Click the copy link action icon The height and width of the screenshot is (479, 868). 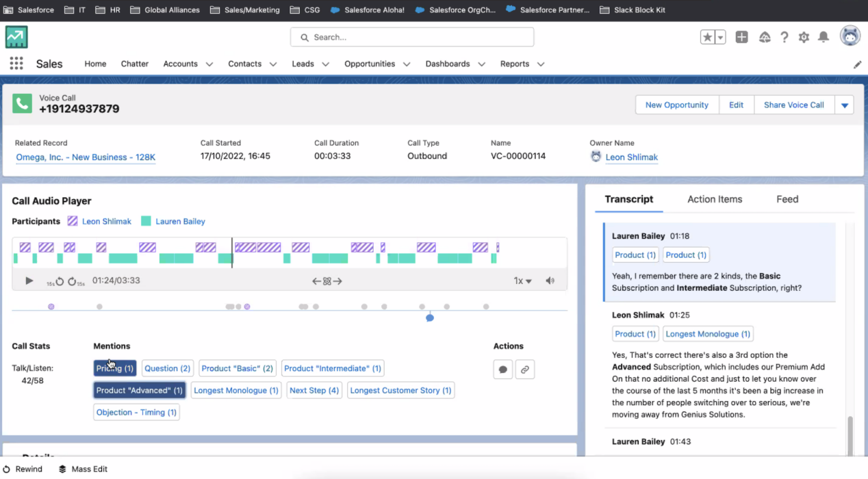[x=524, y=370]
